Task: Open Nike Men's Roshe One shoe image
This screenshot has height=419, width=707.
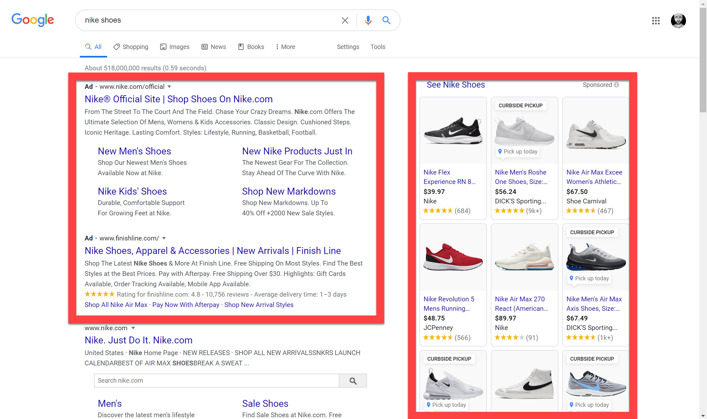Action: (524, 133)
